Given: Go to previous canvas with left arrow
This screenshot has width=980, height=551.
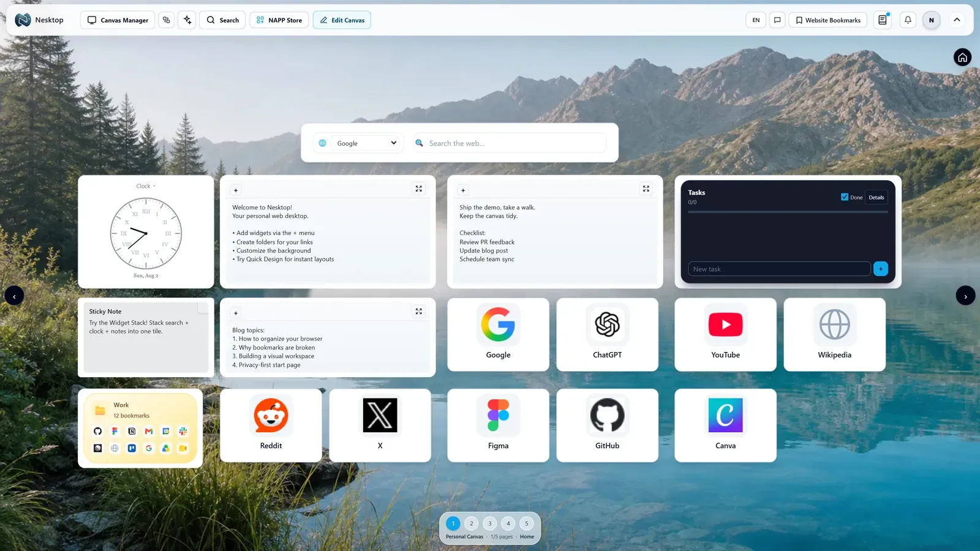Looking at the screenshot, I should click(x=15, y=296).
